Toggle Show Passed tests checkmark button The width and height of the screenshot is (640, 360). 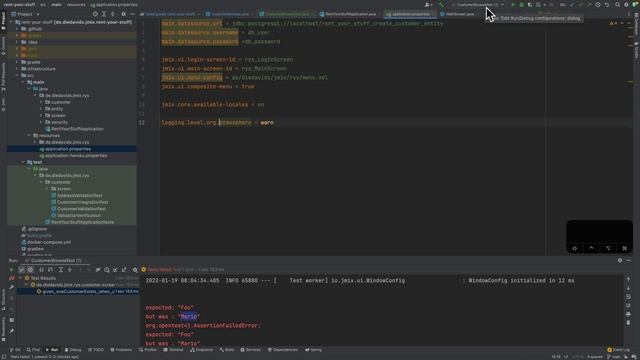22,269
